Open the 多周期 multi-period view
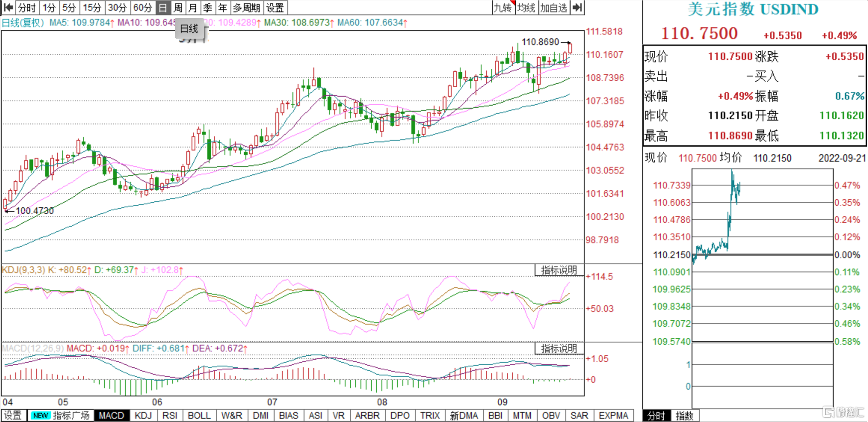Screen dimensions: 868x422 pos(246,7)
